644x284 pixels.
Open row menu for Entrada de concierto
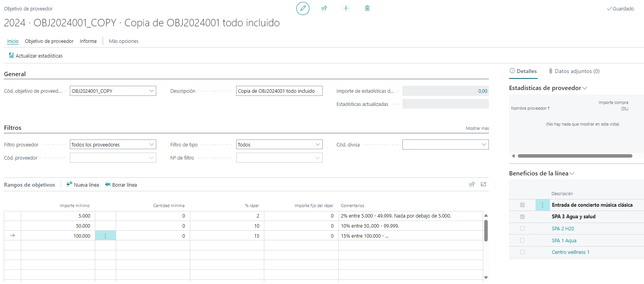coord(543,205)
